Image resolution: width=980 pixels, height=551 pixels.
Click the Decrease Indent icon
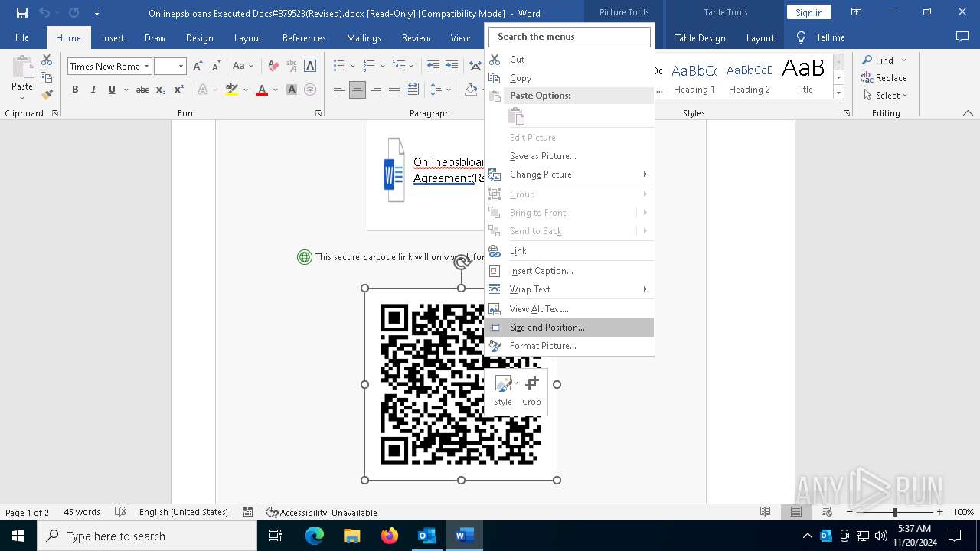pyautogui.click(x=433, y=67)
